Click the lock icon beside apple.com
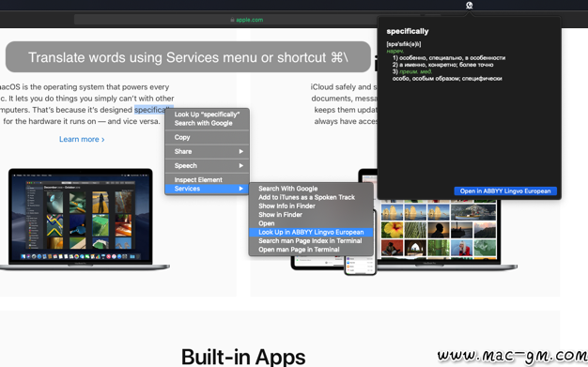 click(x=233, y=20)
